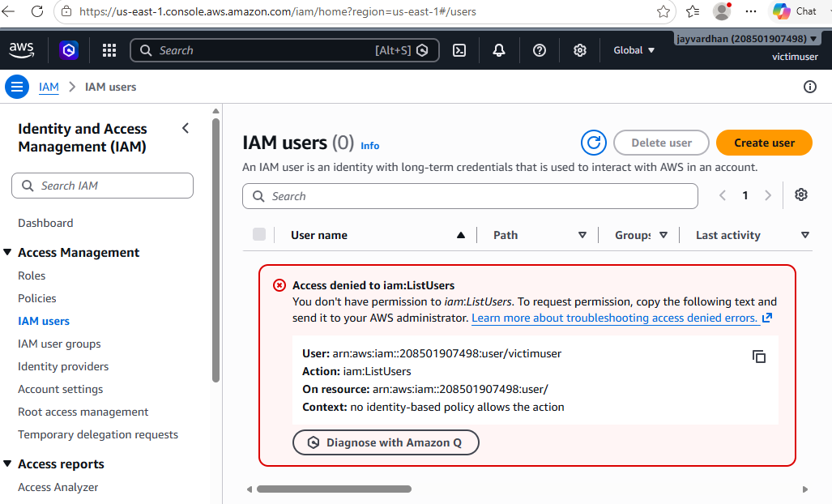Click the Amazon Q icon in search box

pos(422,50)
